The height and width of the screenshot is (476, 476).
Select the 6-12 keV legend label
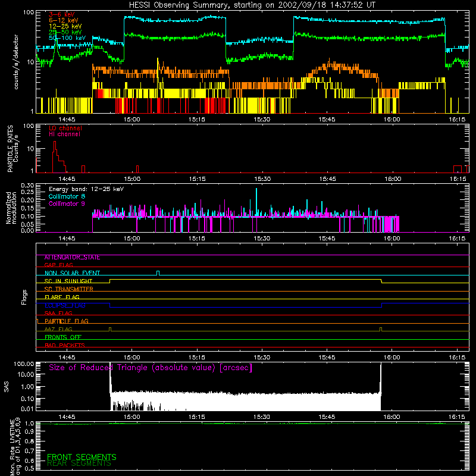point(64,20)
